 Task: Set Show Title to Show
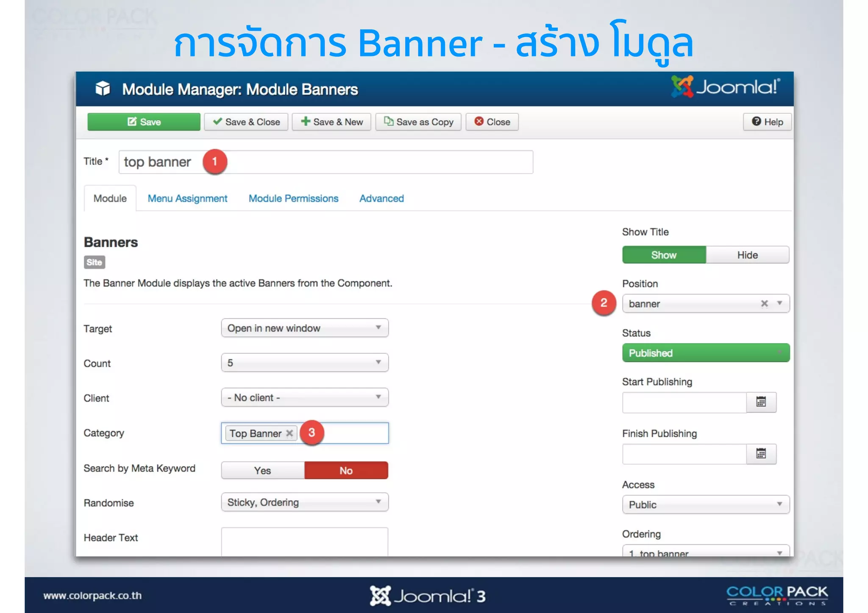pos(664,255)
